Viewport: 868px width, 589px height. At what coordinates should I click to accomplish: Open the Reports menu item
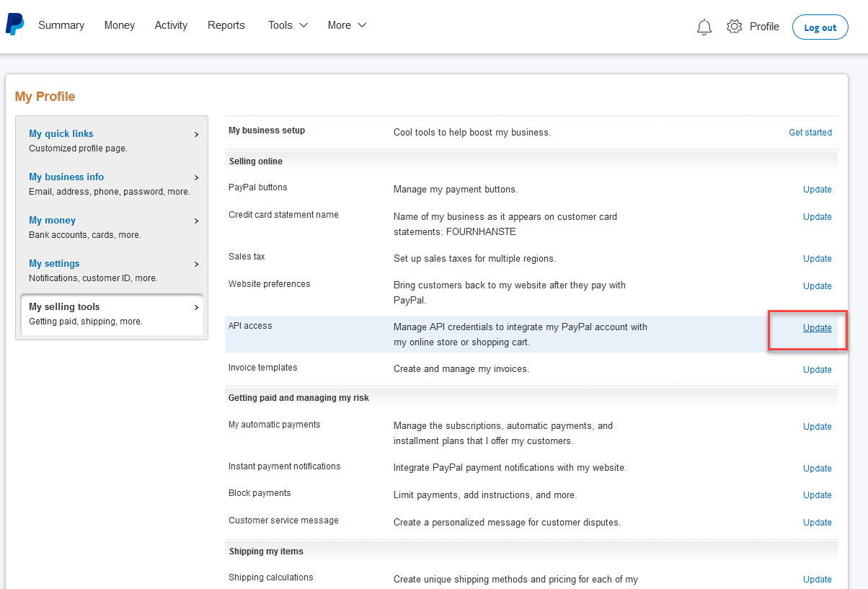[x=226, y=25]
